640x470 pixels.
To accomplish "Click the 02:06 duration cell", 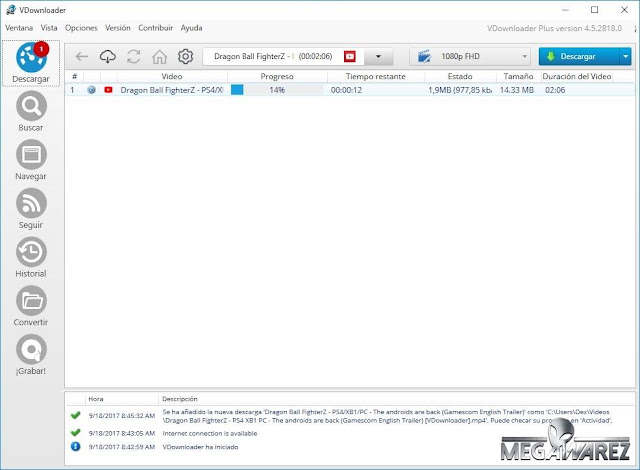I will (555, 90).
